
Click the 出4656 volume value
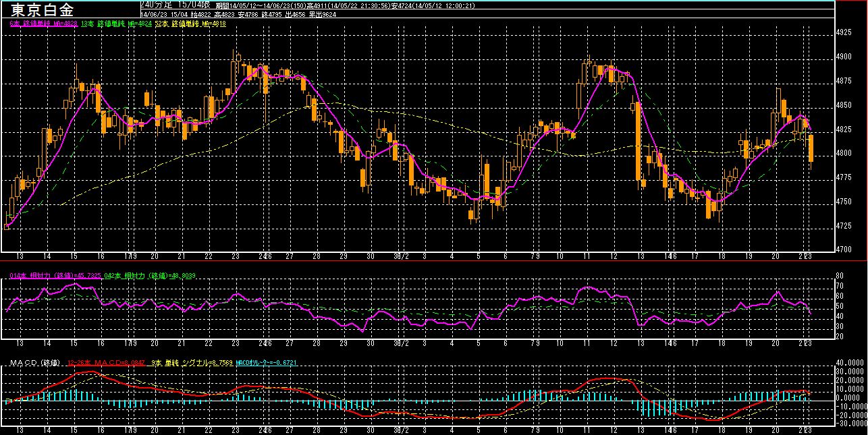(295, 14)
